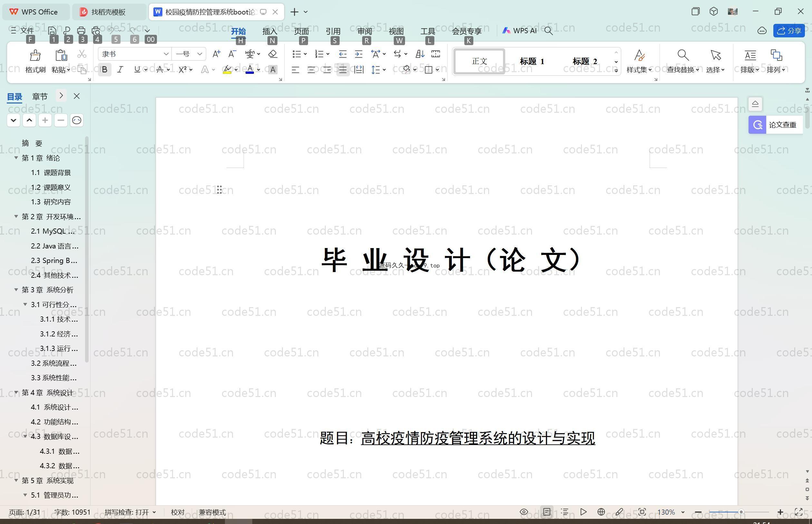Go to 1.1 课题背景 in outline
The width and height of the screenshot is (812, 524).
point(51,172)
